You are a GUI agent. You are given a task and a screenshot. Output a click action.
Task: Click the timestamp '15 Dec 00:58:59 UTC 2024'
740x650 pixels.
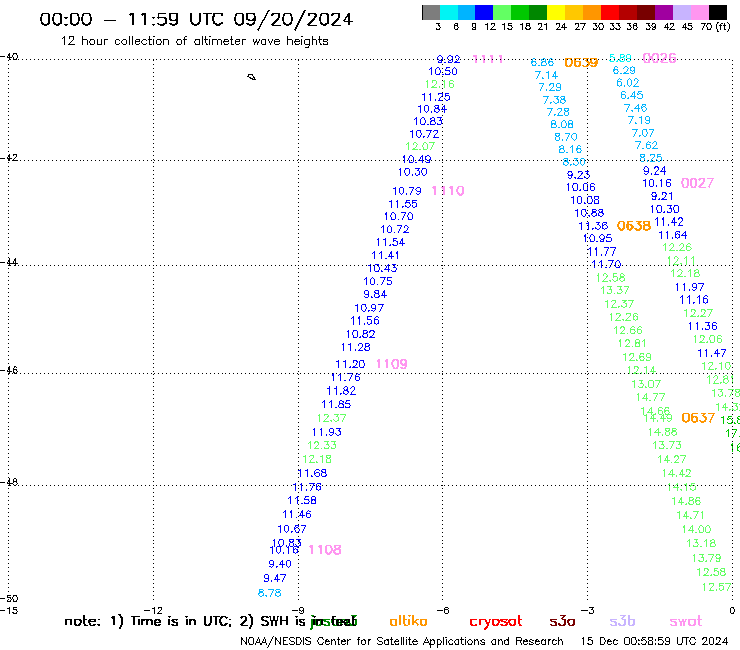pos(654,641)
